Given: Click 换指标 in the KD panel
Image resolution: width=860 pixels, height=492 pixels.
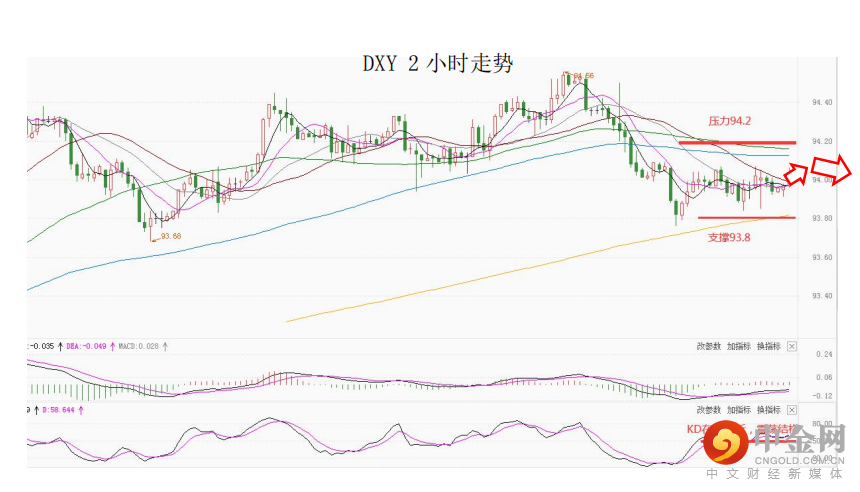Looking at the screenshot, I should click(x=768, y=410).
